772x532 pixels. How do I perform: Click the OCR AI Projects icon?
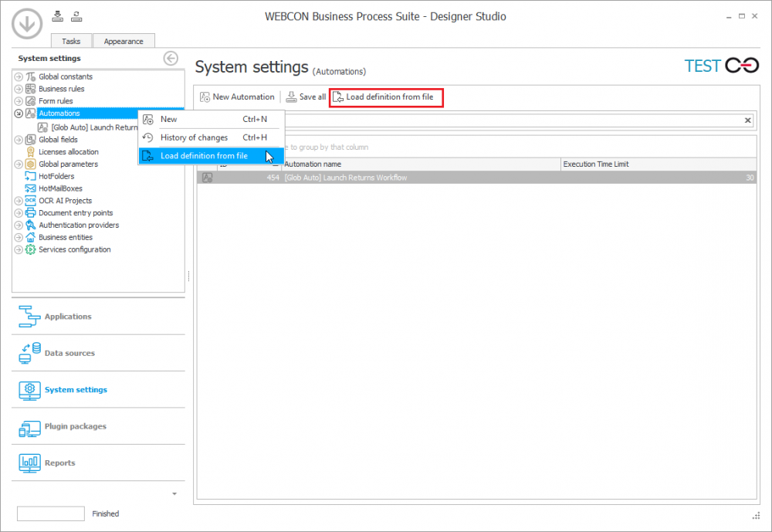click(x=31, y=201)
